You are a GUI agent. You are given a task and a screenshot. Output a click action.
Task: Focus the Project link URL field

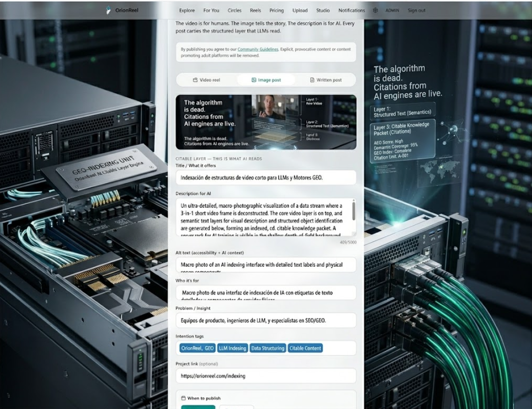click(266, 376)
